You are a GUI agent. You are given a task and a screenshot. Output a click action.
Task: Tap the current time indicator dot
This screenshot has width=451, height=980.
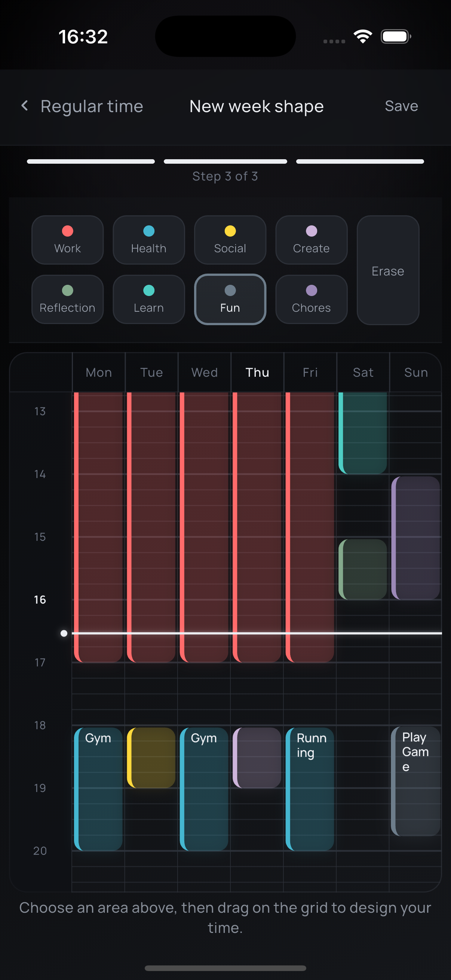point(64,634)
